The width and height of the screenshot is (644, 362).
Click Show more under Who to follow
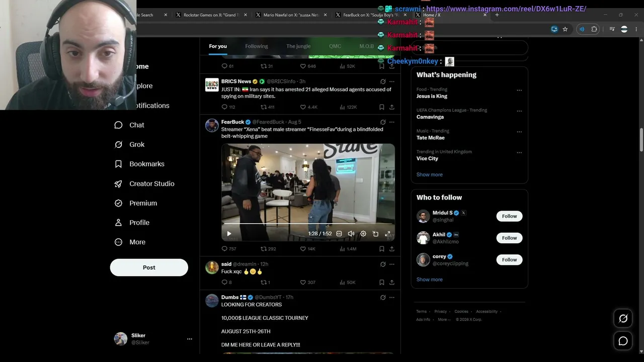pos(429,280)
